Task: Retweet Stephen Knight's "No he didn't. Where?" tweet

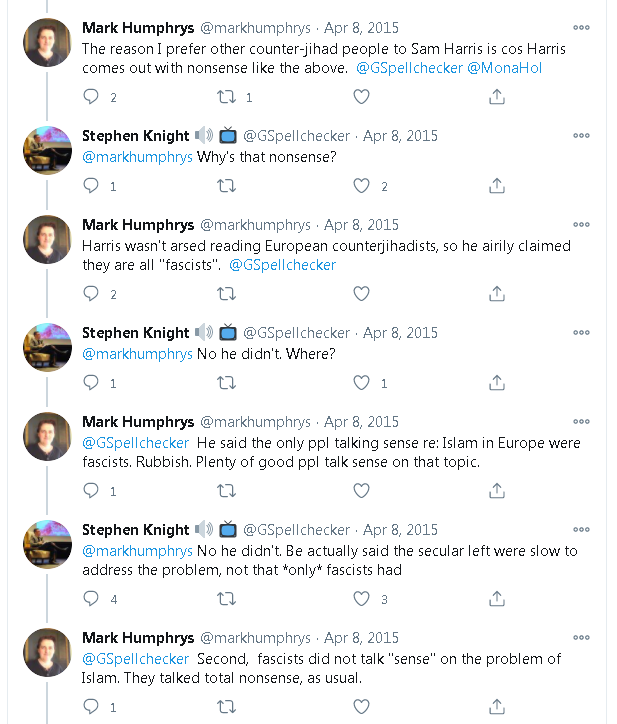Action: (x=227, y=382)
